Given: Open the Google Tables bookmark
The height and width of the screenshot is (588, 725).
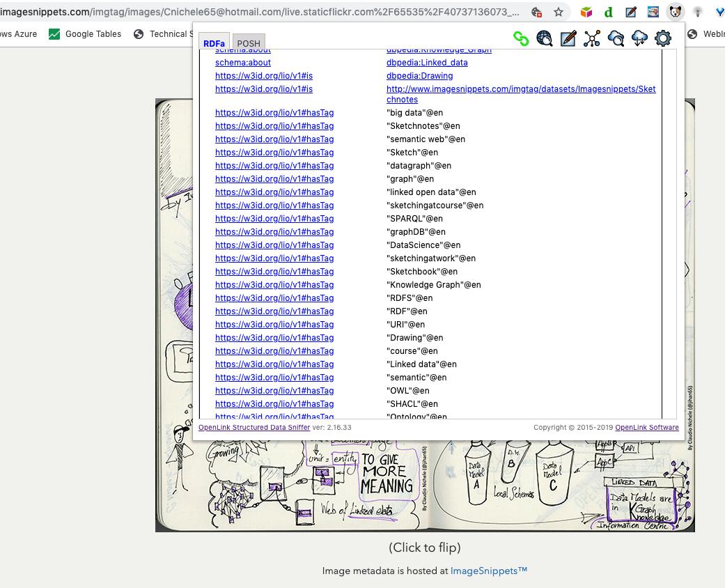Looking at the screenshot, I should click(x=84, y=33).
